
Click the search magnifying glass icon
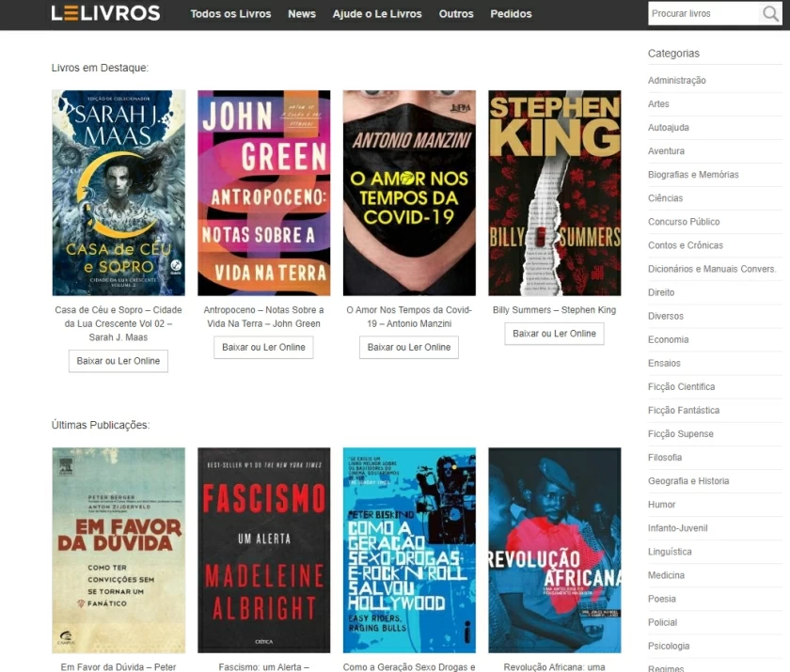[x=770, y=13]
